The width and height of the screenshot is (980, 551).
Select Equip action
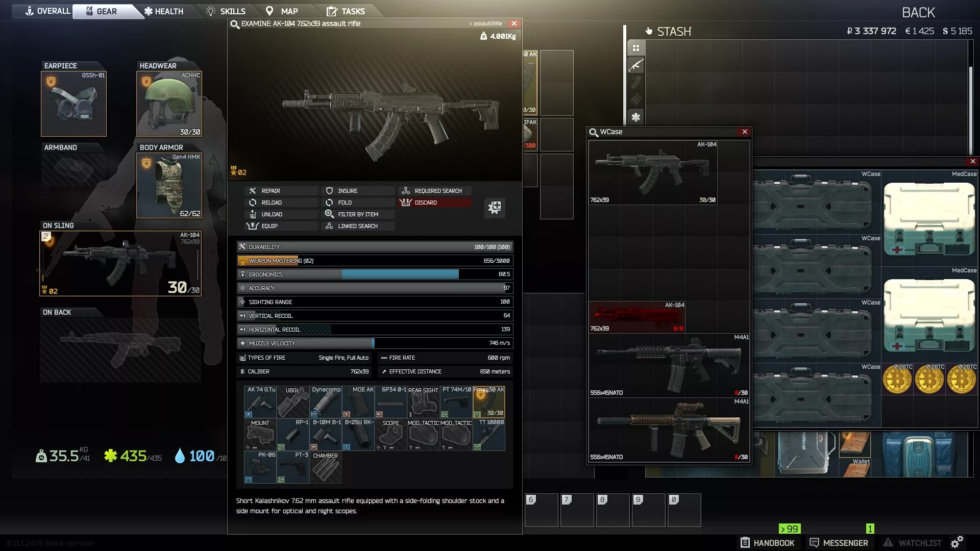(x=282, y=226)
